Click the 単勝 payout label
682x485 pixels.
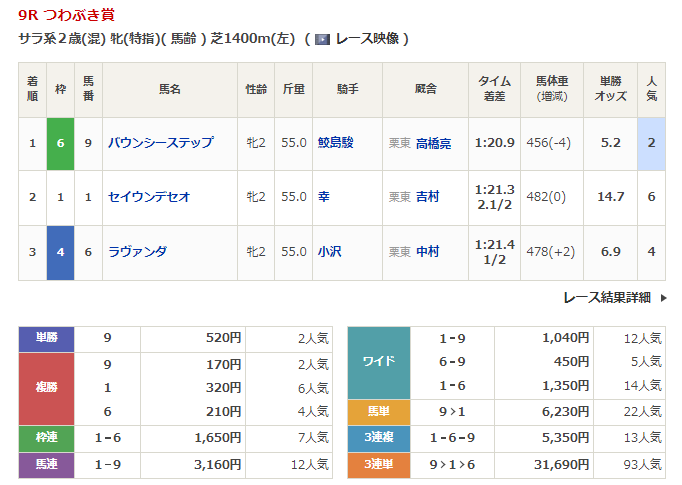pyautogui.click(x=47, y=338)
